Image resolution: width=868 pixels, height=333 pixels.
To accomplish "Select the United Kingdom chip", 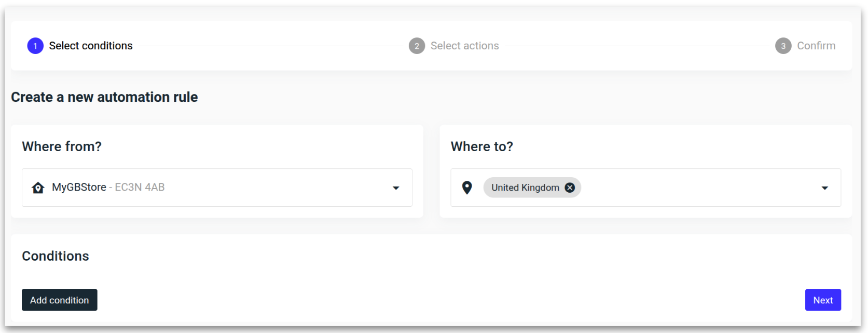I will (524, 188).
